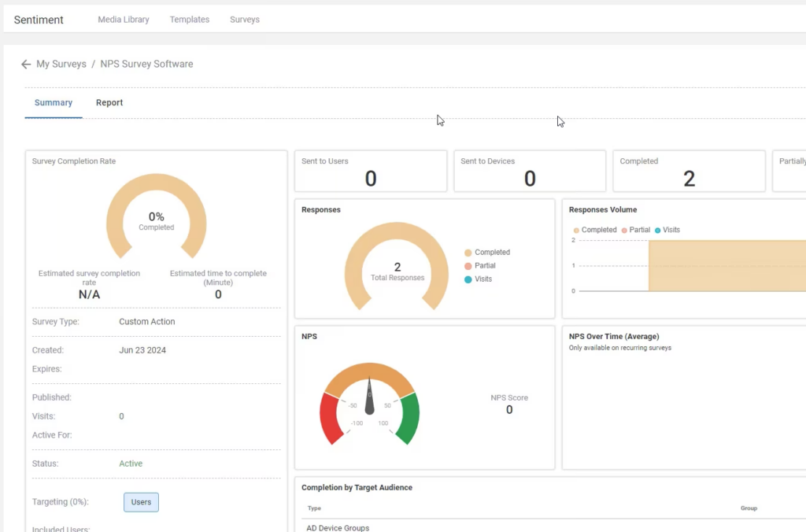Switch to the Report tab
806x532 pixels.
pyautogui.click(x=109, y=103)
